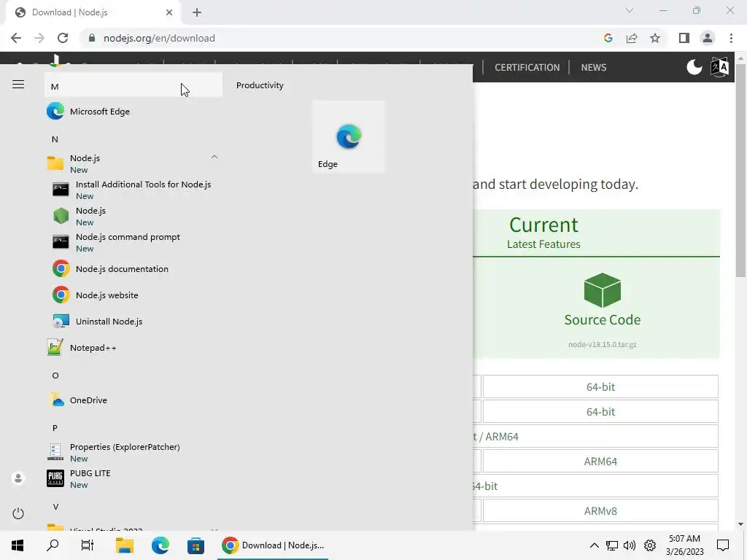This screenshot has height=560, width=747.
Task: Open OneDrive from the Start menu
Action: (133, 400)
